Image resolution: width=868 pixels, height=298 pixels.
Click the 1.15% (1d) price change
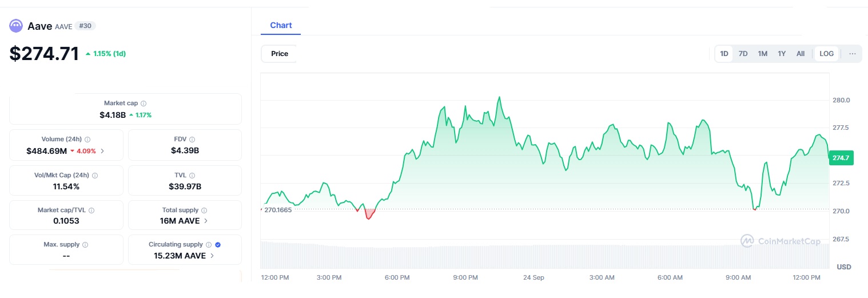pos(105,54)
